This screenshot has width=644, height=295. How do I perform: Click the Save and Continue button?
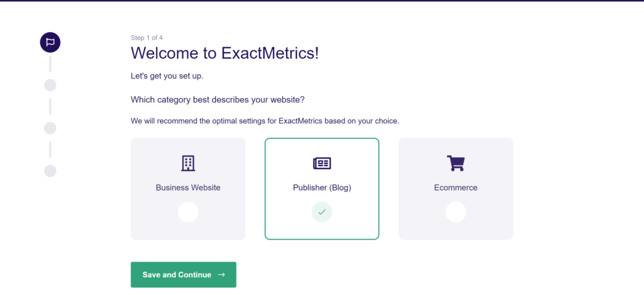tap(184, 274)
